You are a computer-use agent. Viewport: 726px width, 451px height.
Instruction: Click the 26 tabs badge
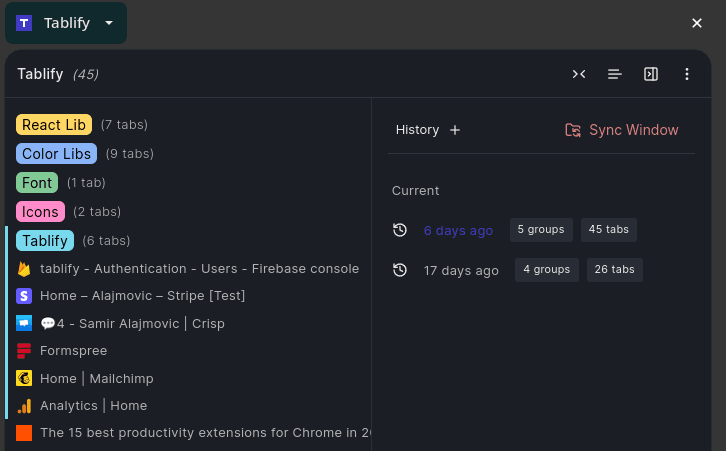click(x=614, y=269)
